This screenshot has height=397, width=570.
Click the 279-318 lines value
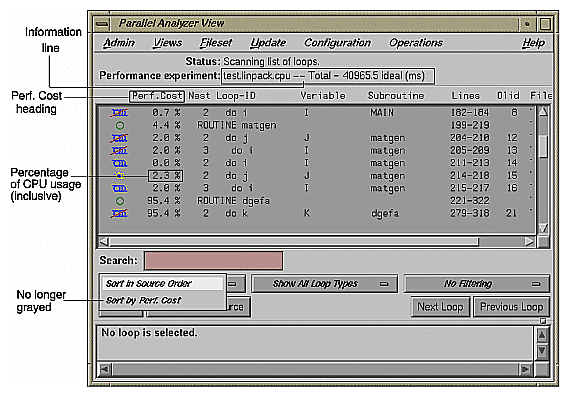coord(470,213)
